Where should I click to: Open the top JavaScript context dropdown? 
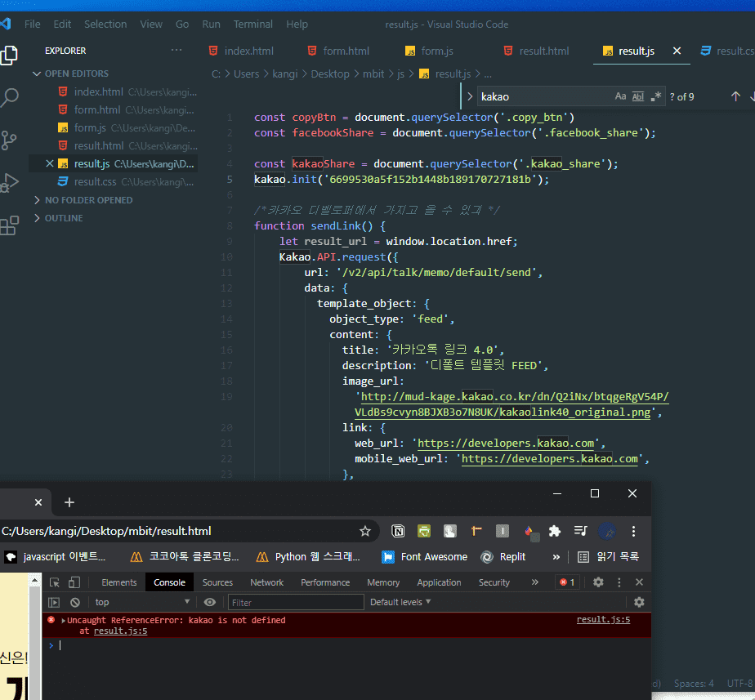pyautogui.click(x=142, y=602)
